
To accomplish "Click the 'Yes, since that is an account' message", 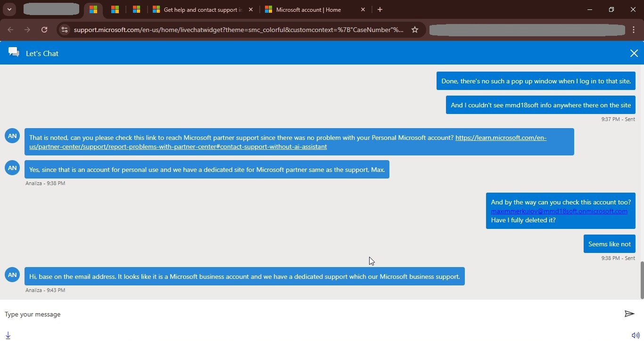I will pos(207,170).
